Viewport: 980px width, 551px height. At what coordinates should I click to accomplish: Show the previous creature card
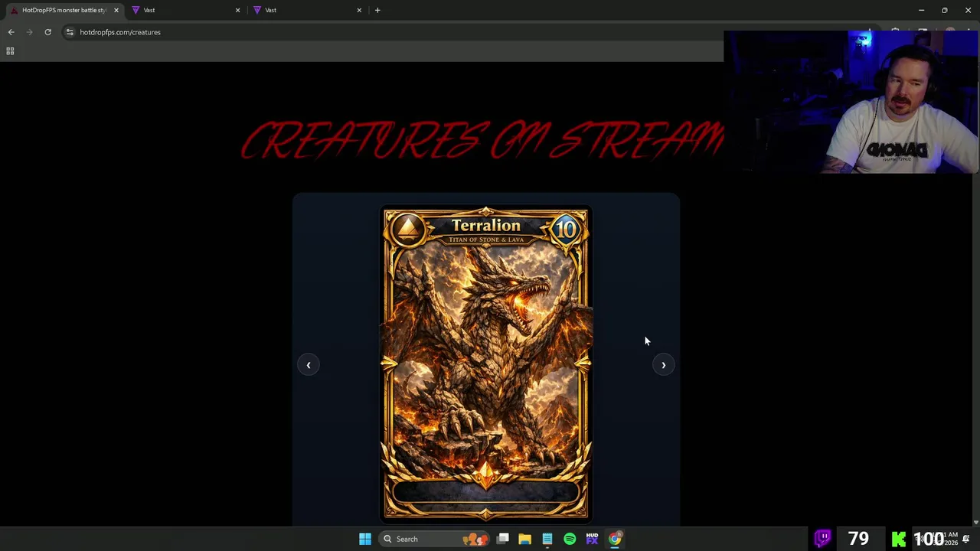309,365
